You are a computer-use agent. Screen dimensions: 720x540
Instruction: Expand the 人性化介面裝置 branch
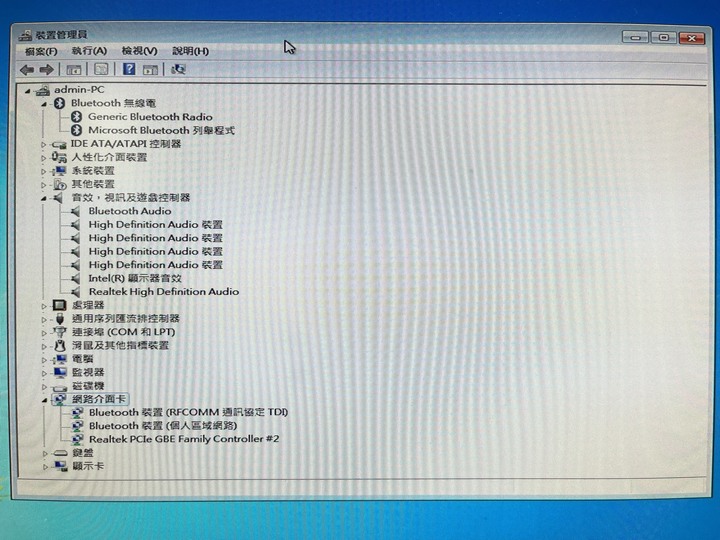(44, 158)
